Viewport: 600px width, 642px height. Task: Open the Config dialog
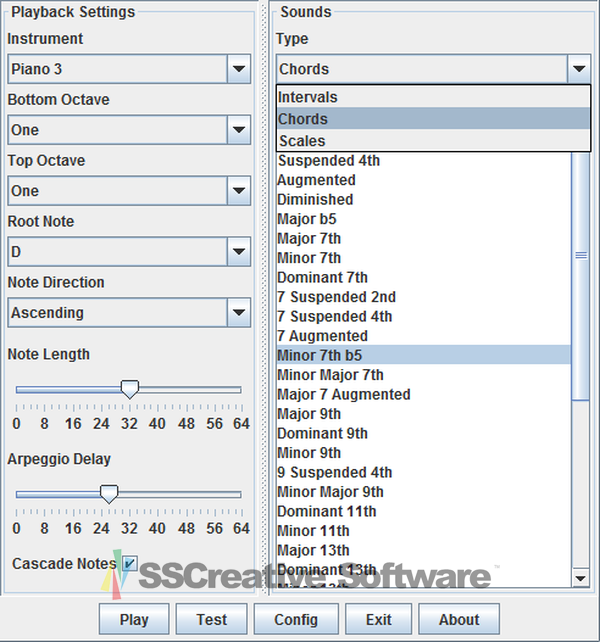(296, 619)
